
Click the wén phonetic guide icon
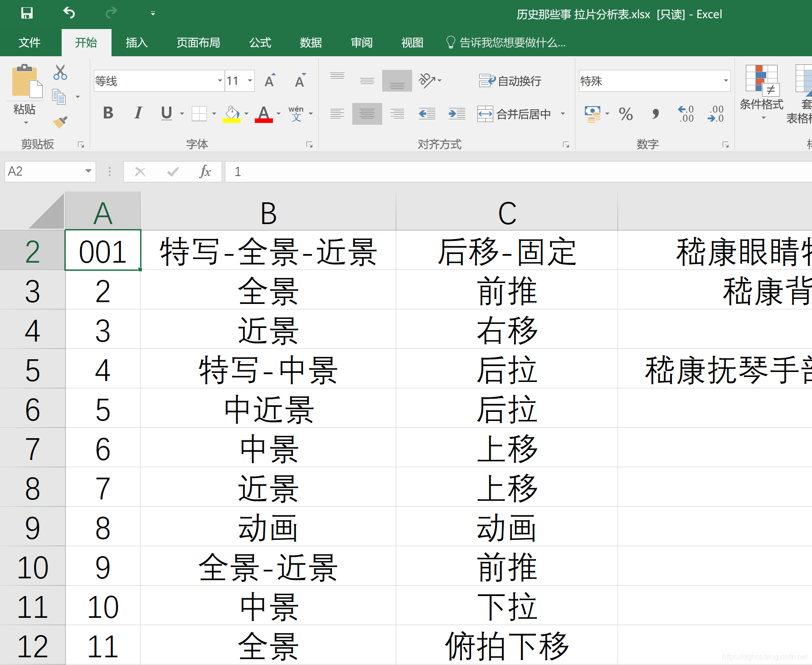(296, 113)
